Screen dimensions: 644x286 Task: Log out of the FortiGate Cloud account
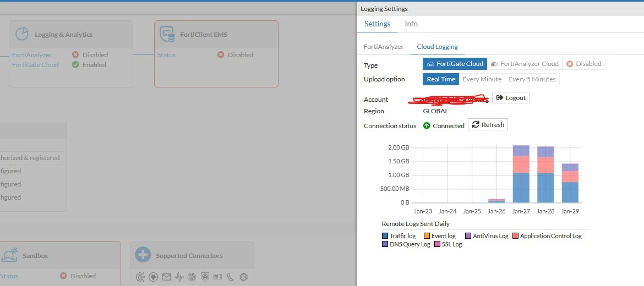coord(510,98)
